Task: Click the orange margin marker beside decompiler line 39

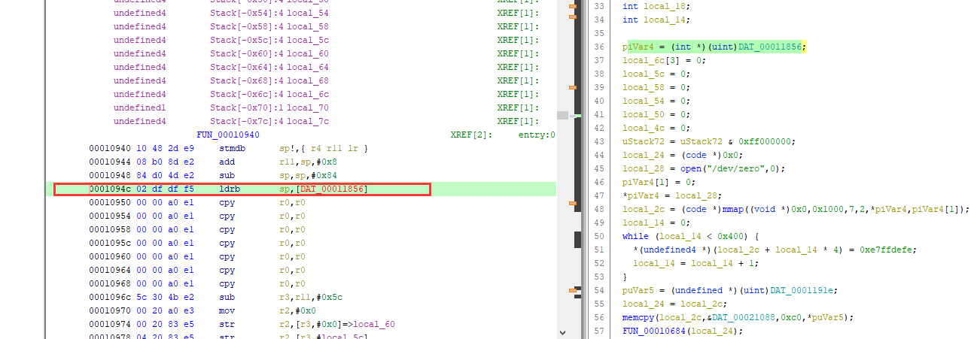Action: [x=572, y=88]
